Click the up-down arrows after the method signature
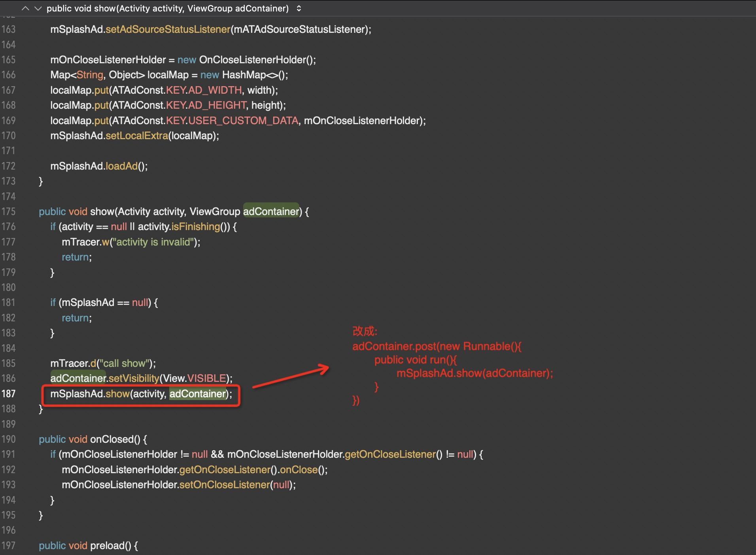756x555 pixels. pyautogui.click(x=299, y=8)
